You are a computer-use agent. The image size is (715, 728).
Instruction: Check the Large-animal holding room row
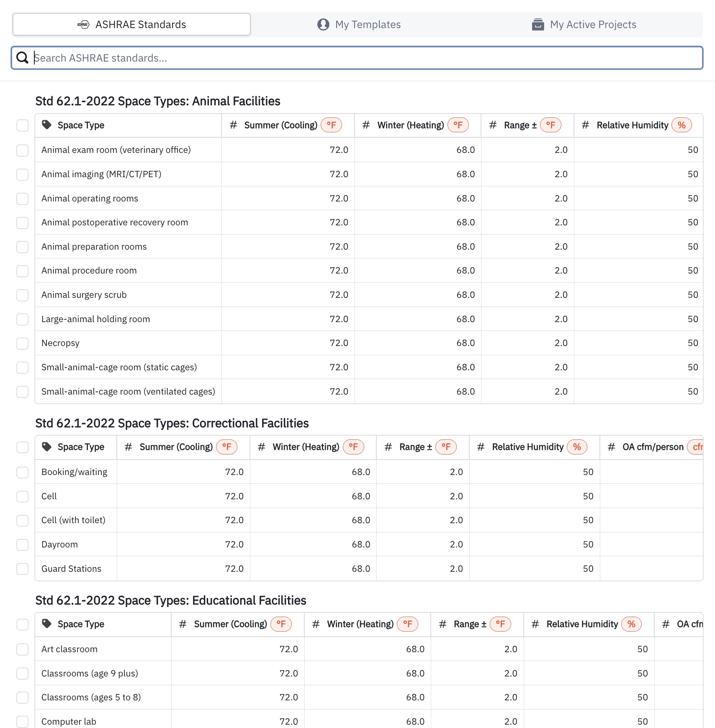(x=23, y=319)
